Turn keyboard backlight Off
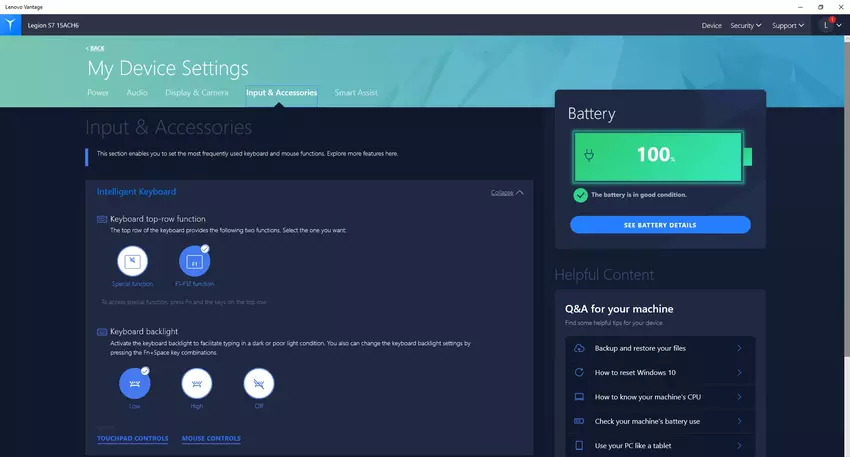Image resolution: width=850 pixels, height=457 pixels. tap(259, 383)
